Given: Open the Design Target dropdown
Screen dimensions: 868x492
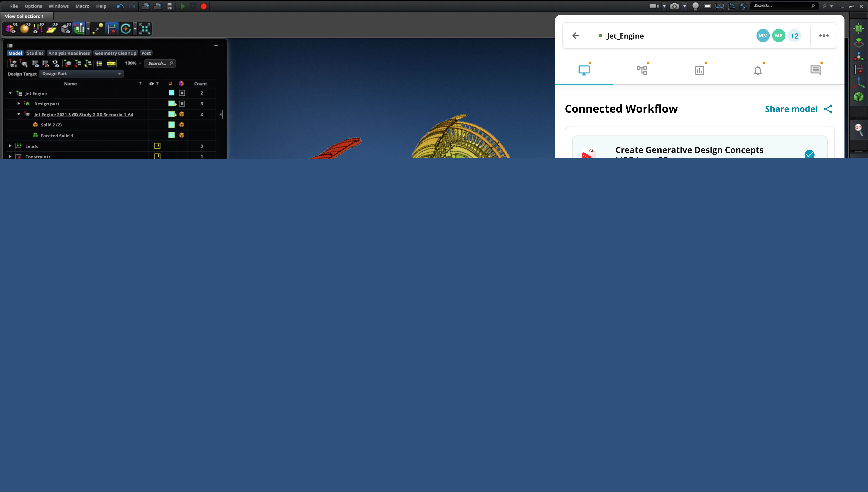Looking at the screenshot, I should coord(81,74).
